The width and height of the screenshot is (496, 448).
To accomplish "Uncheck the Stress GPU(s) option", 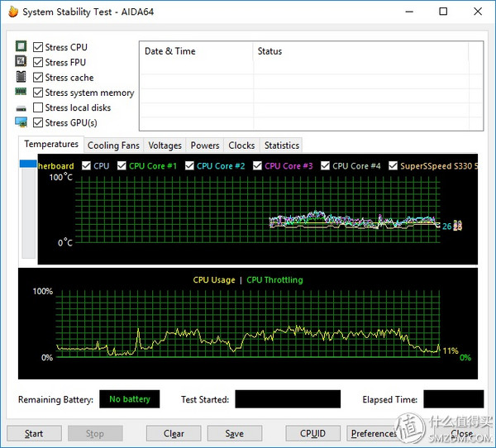I will click(38, 122).
